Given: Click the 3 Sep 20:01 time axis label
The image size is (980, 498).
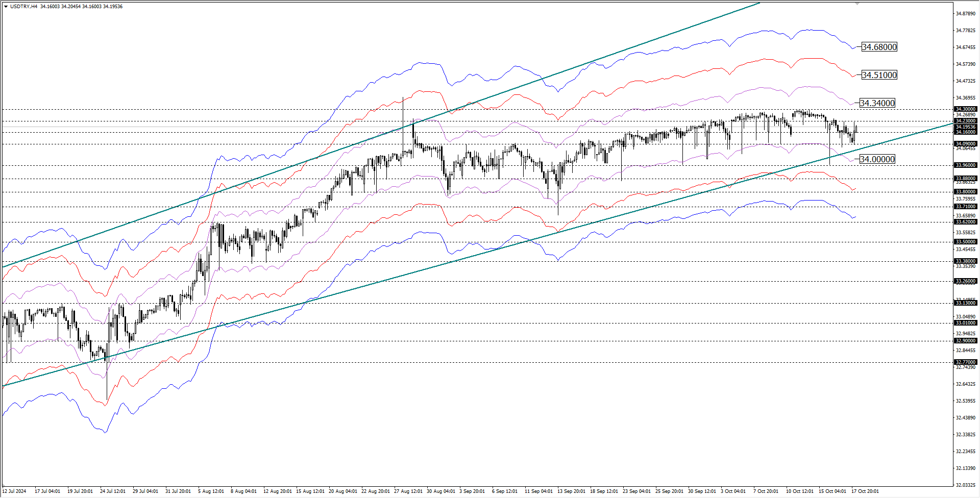Looking at the screenshot, I should click(472, 491).
